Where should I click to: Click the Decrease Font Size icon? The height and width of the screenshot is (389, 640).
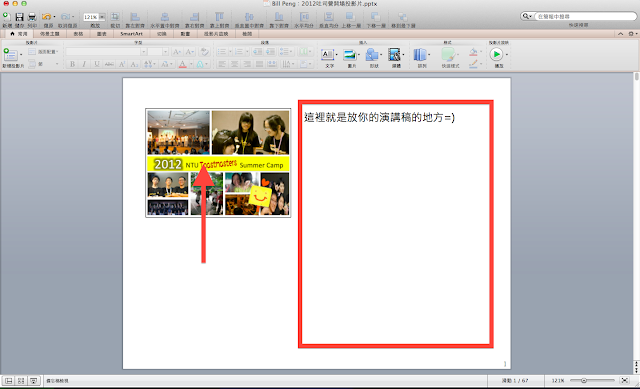190,52
